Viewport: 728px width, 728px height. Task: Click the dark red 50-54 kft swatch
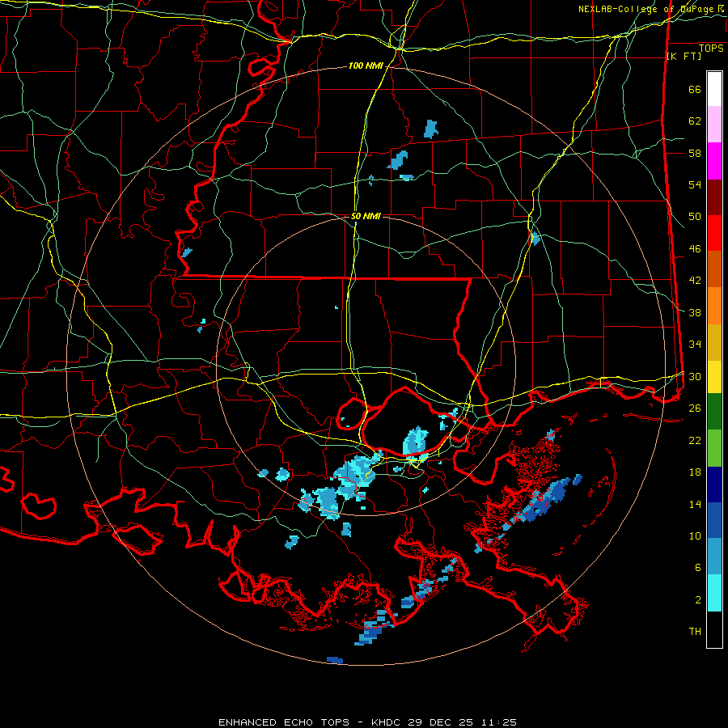714,197
